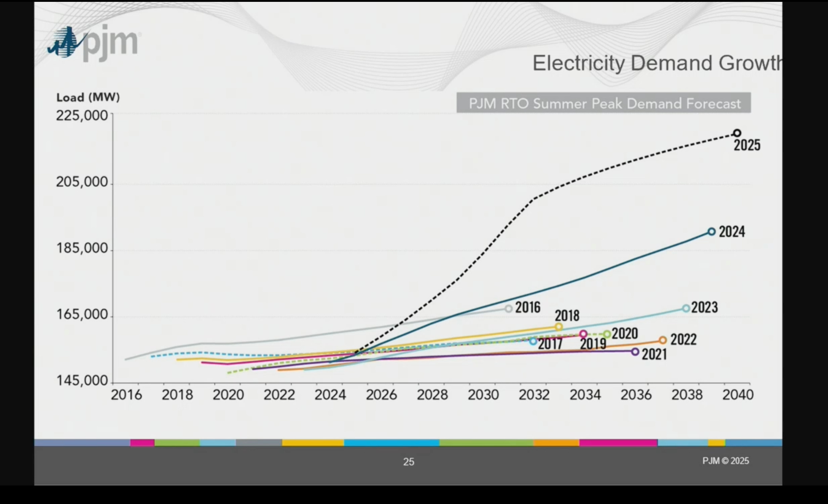Click the 2018 yellow endpoint circle

coord(559,327)
